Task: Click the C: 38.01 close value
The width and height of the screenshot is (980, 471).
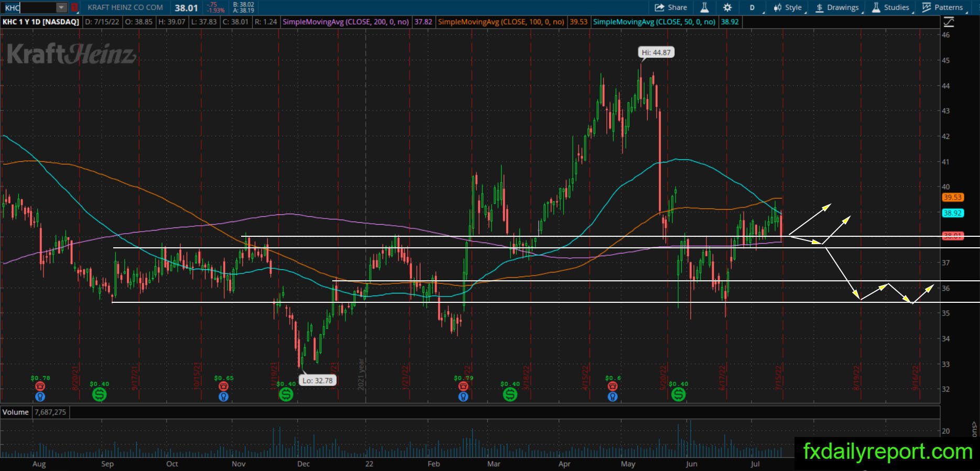Action: click(x=236, y=22)
